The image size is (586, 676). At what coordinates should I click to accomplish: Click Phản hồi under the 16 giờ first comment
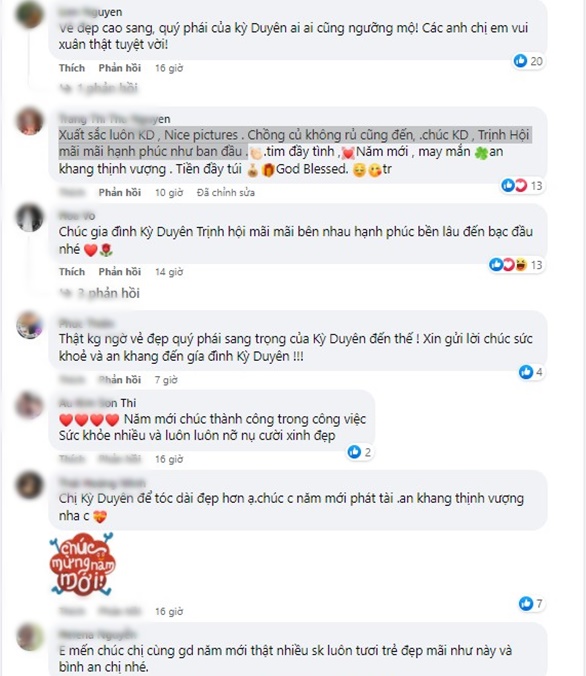click(119, 68)
